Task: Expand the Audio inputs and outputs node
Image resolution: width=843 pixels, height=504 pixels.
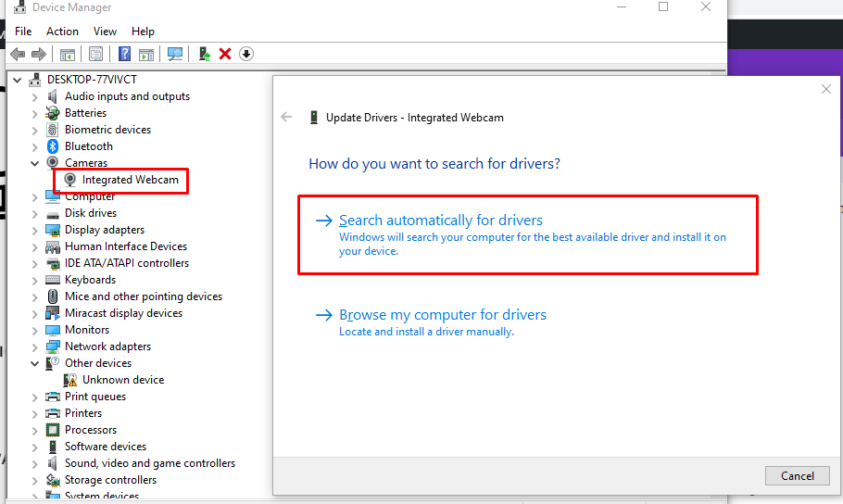Action: pos(34,97)
